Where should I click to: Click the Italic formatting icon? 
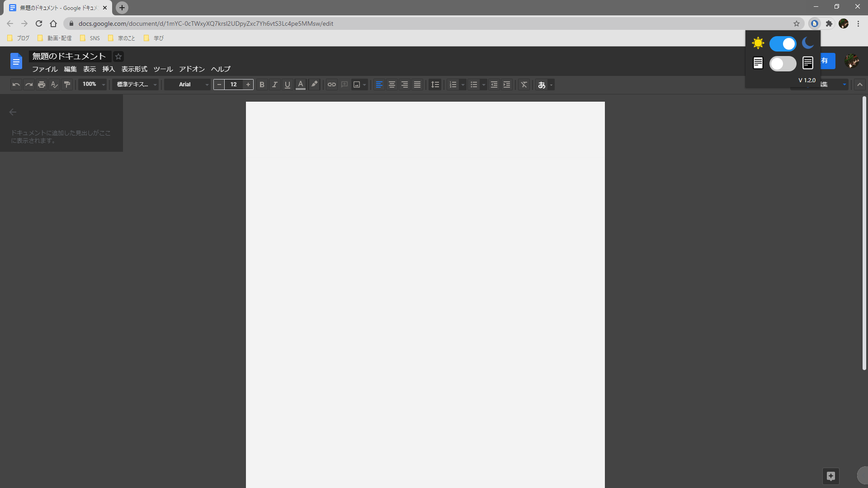tap(274, 84)
